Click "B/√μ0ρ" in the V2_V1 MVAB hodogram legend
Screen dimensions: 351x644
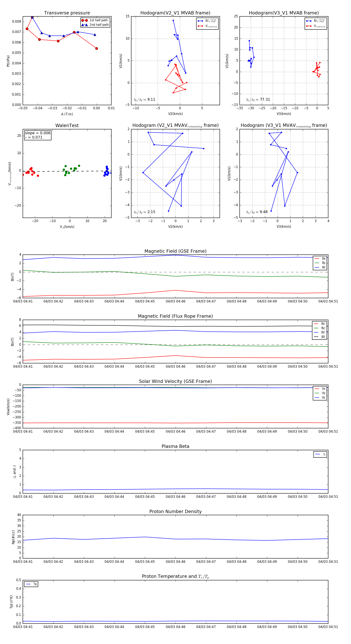[x=207, y=21]
